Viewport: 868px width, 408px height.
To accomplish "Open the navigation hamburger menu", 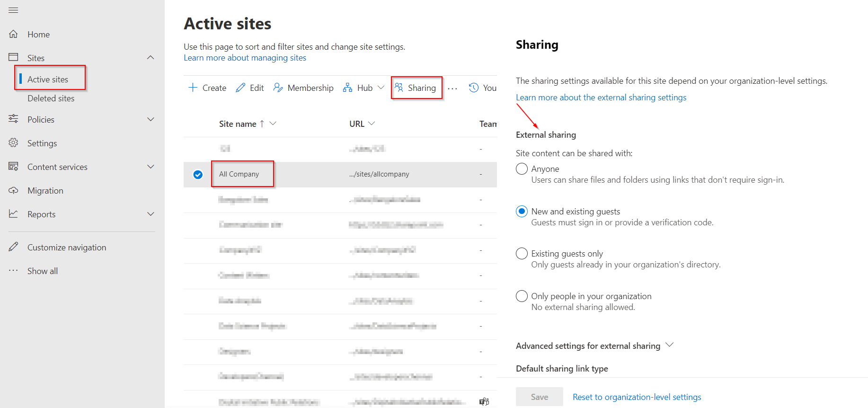I will pyautogui.click(x=13, y=9).
